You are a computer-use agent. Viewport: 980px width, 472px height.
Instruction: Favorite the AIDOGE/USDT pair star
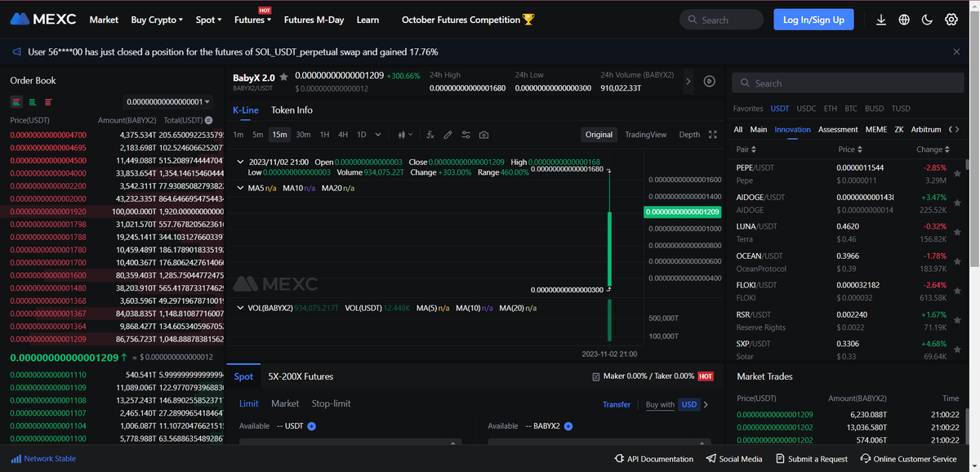[956, 203]
